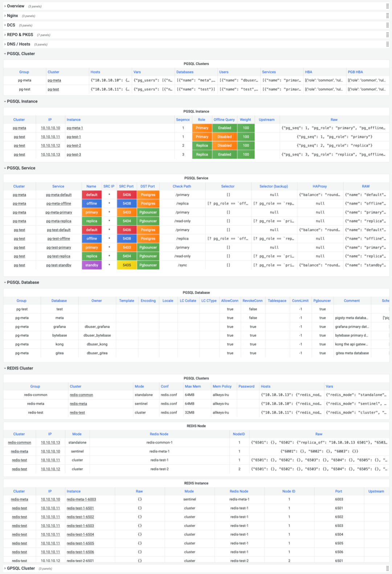Select the REPO & PKGS row handle icon
This screenshot has height=574, width=392.
387,35
